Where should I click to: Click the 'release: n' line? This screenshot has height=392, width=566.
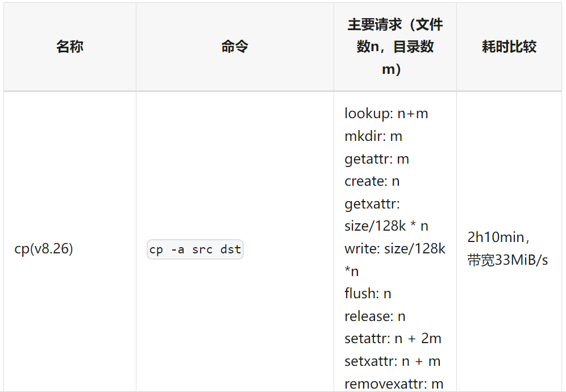click(375, 316)
